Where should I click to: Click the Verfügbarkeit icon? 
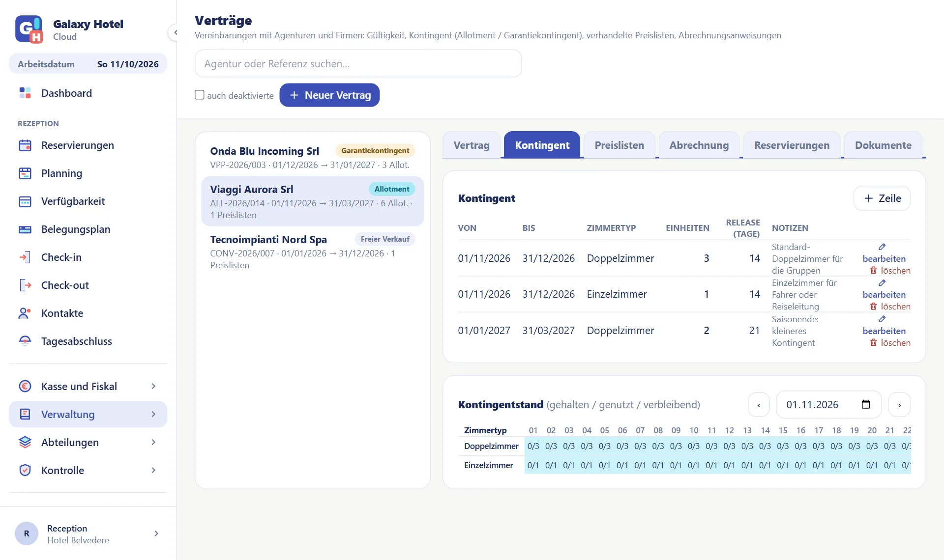25,201
